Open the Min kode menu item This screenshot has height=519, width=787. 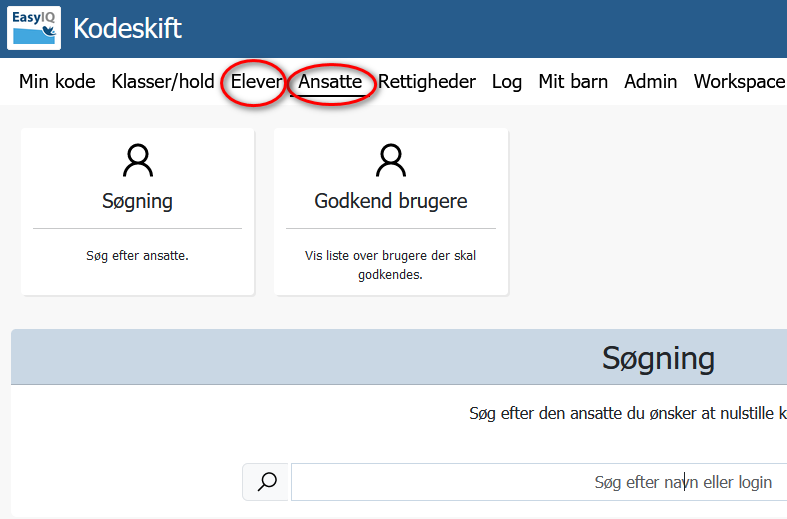pyautogui.click(x=57, y=81)
